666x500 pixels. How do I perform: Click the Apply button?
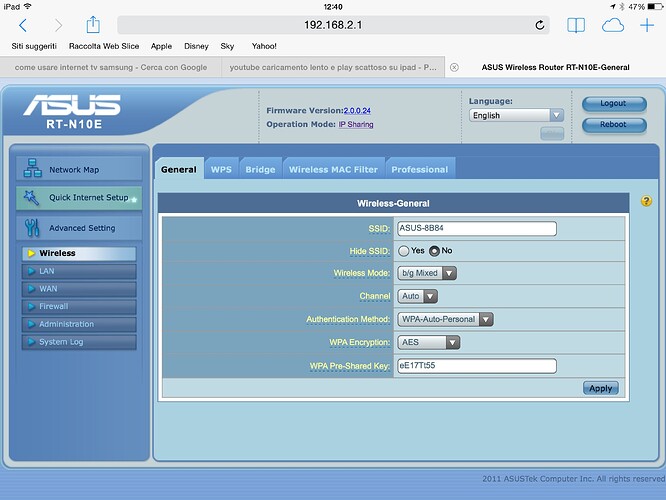(x=600, y=388)
